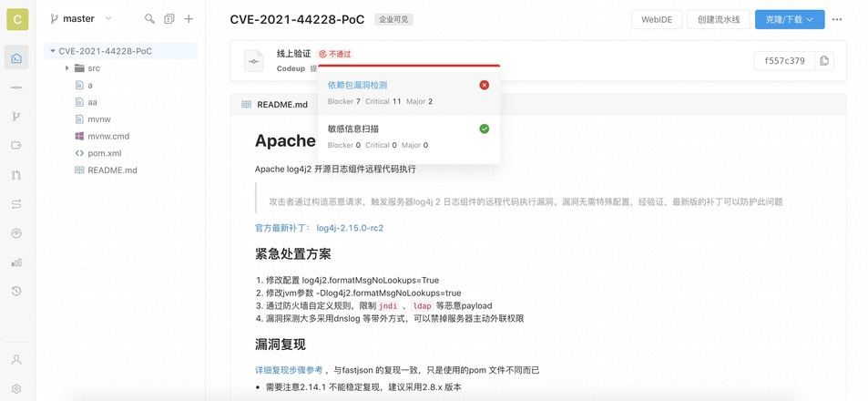The width and height of the screenshot is (868, 401).
Task: Click the 漏洞复现 heading
Action: coord(281,344)
